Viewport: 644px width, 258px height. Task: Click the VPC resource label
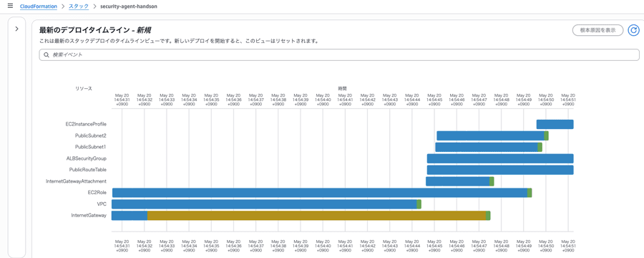102,204
